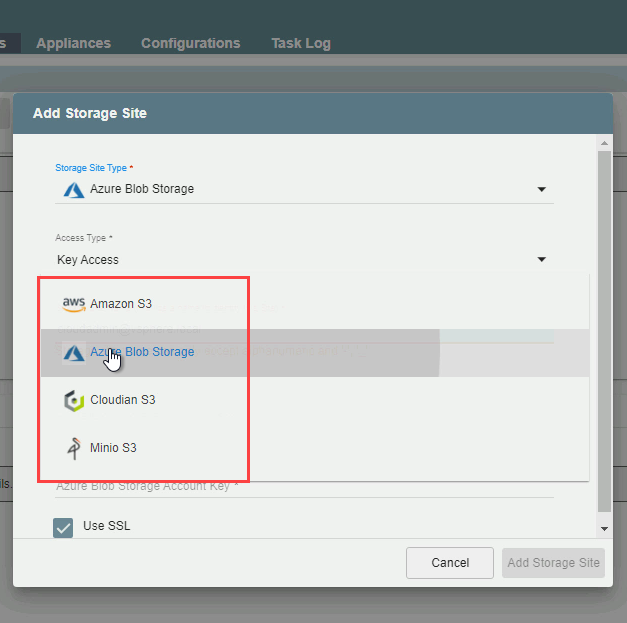Switch to the Appliances tab

tap(73, 43)
